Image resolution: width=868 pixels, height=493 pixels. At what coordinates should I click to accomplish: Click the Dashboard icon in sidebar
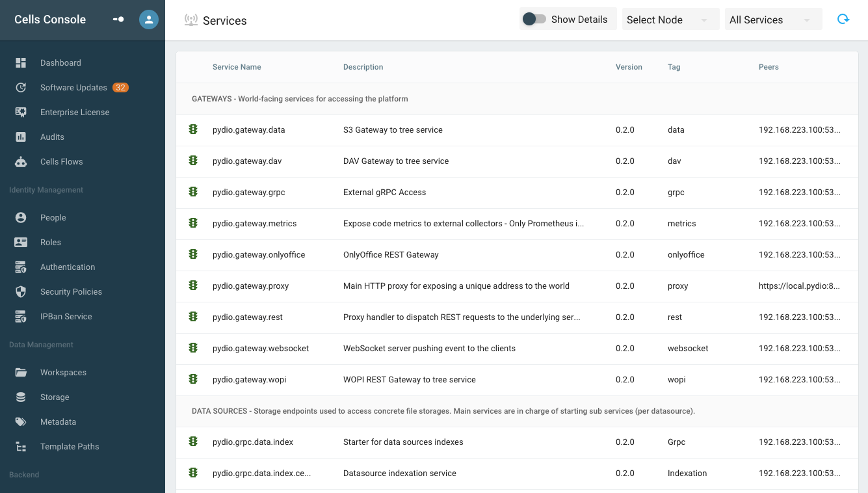tap(21, 63)
